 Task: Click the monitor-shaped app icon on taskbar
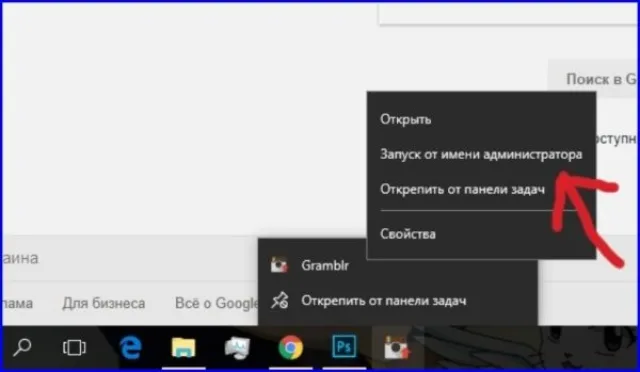(237, 348)
